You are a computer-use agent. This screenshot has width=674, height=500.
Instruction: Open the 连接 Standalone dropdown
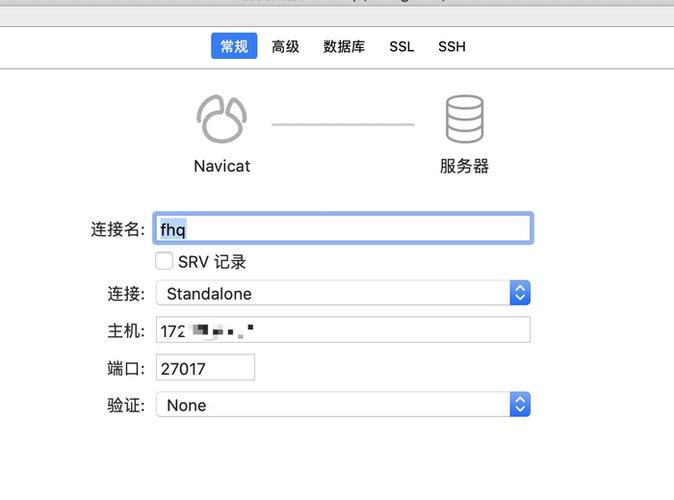click(x=343, y=293)
